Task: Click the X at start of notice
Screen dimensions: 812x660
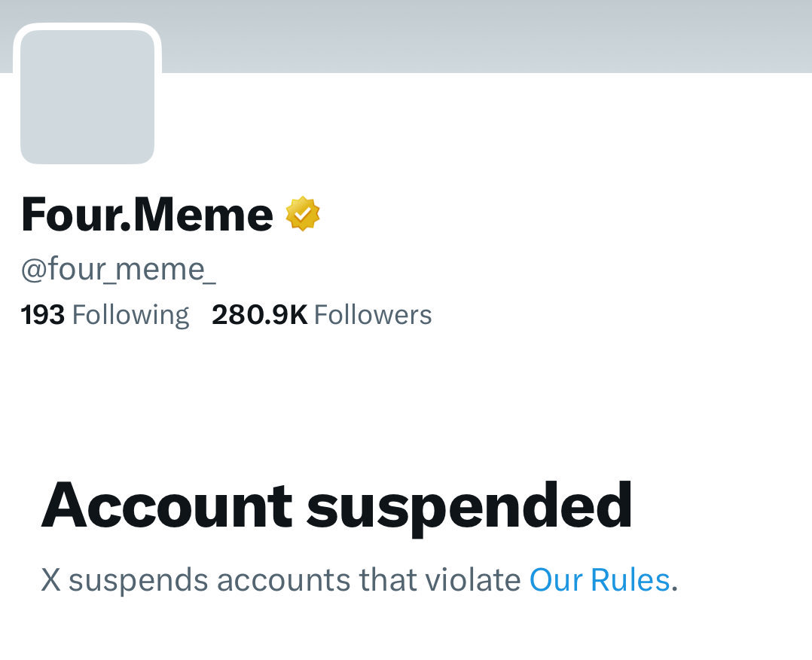Action: point(50,580)
